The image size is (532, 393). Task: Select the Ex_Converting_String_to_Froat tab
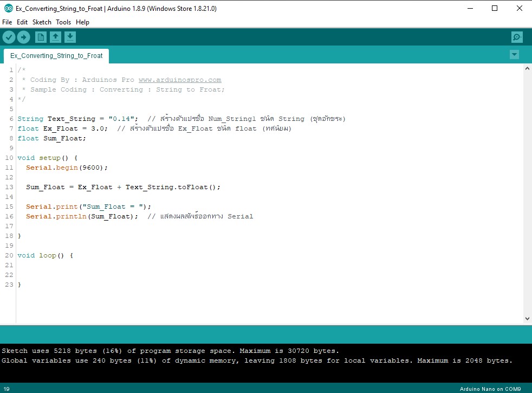coord(56,55)
